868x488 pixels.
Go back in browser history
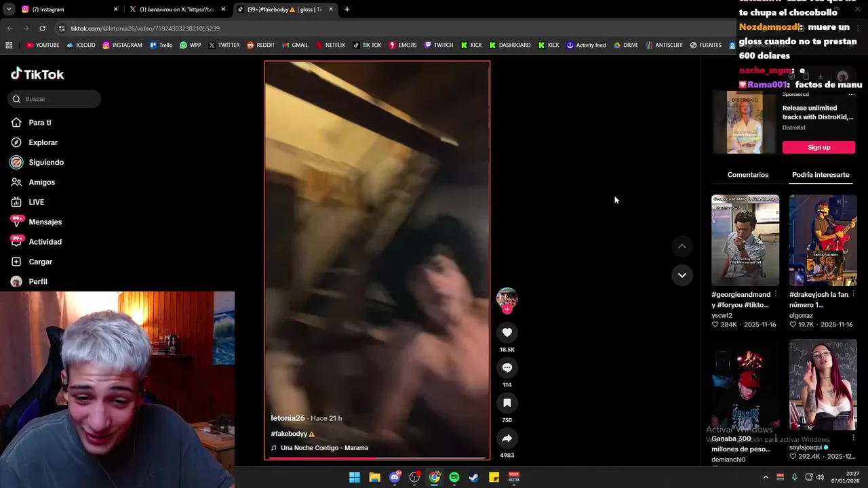(9, 28)
